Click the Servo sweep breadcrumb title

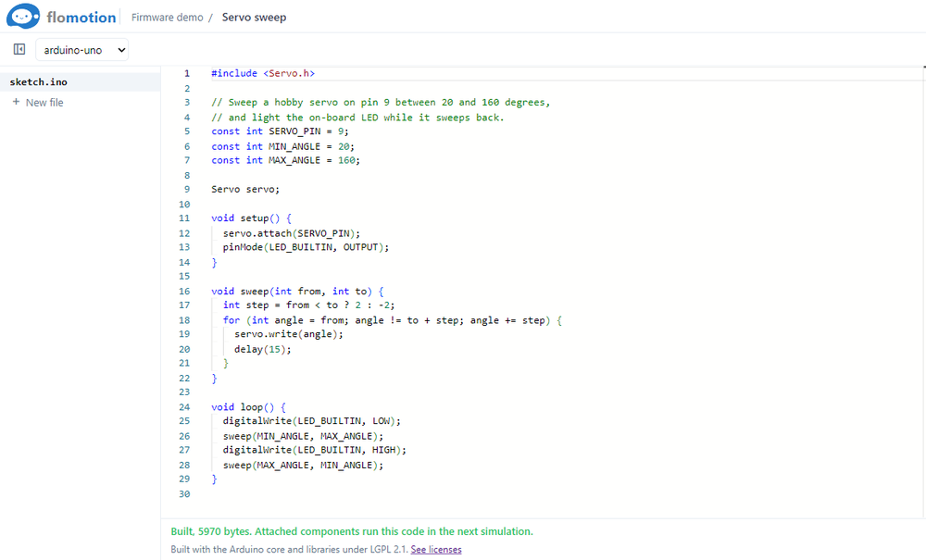tap(254, 17)
